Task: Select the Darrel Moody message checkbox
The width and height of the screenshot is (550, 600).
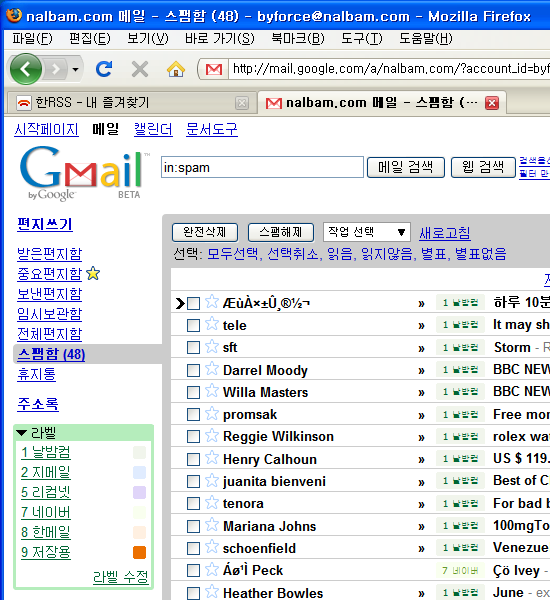Action: [193, 370]
